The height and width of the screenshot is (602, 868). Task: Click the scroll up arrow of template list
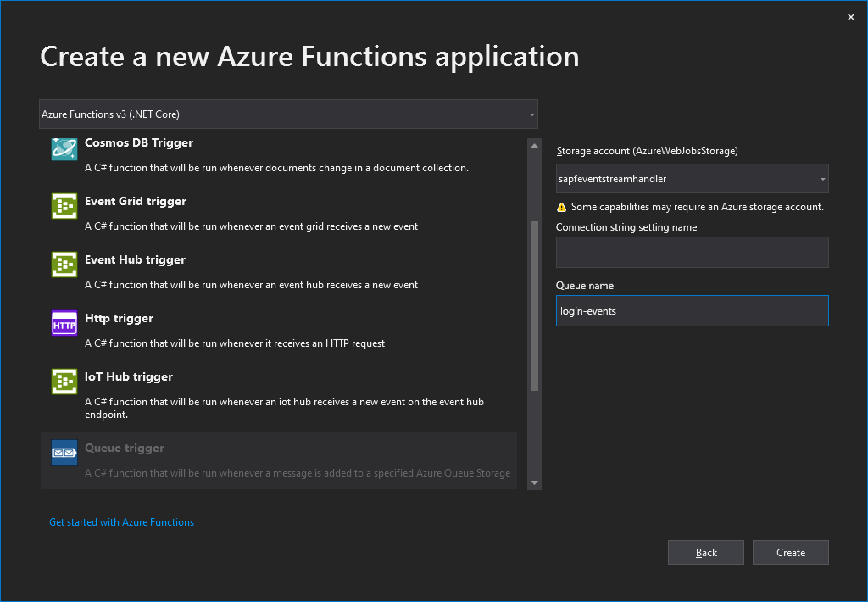pos(534,146)
